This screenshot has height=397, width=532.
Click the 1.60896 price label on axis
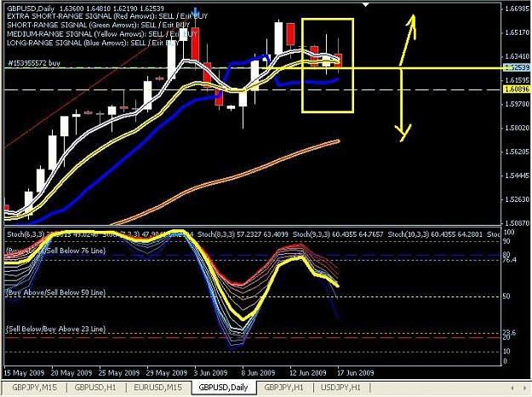pos(517,89)
